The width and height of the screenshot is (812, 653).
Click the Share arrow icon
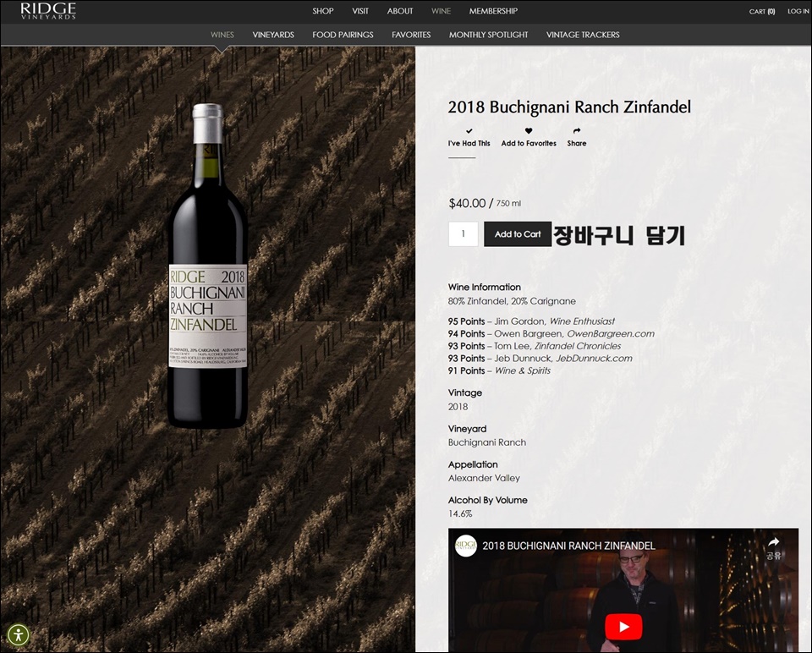pos(576,131)
